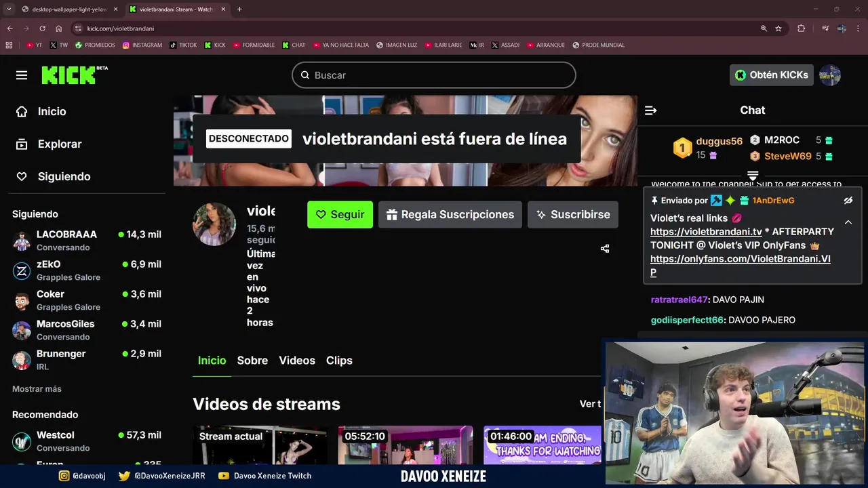The image size is (868, 488).
Task: Close the violetbrandani Stream tab
Action: [x=223, y=9]
